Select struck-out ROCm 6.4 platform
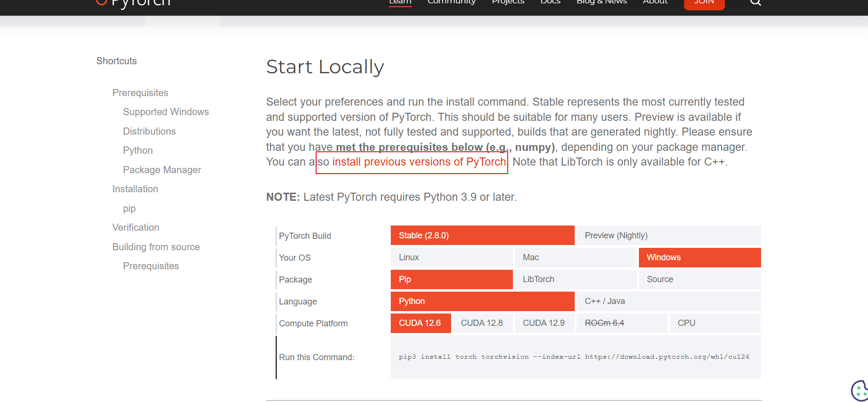 pyautogui.click(x=622, y=323)
